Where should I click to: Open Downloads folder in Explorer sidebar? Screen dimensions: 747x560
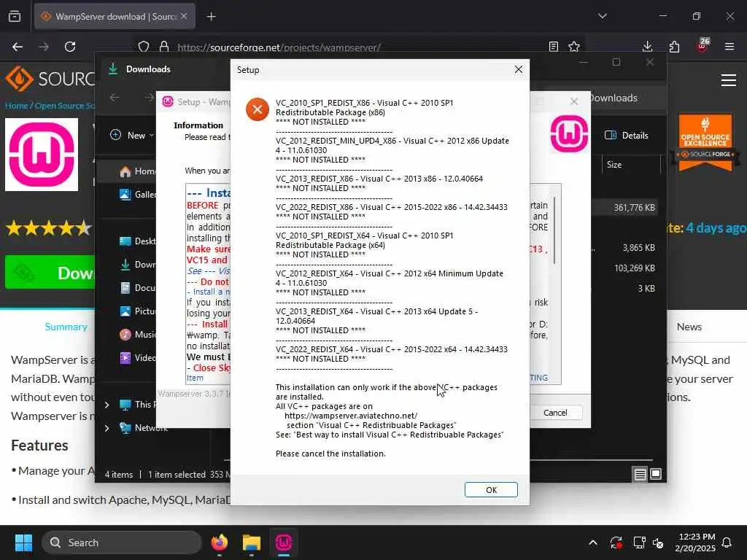point(137,264)
